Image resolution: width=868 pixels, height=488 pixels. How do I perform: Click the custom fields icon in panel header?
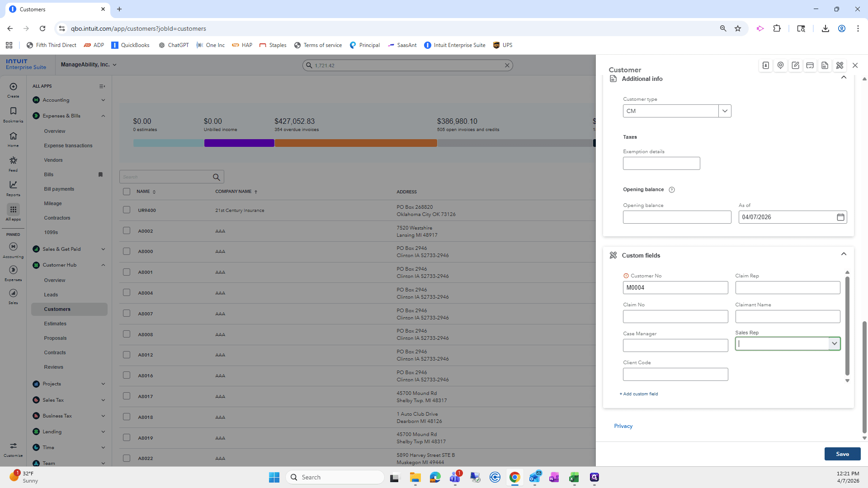tap(840, 66)
